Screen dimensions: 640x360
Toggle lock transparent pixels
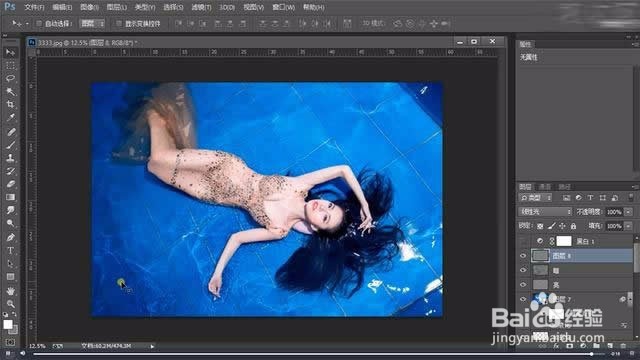[540, 226]
